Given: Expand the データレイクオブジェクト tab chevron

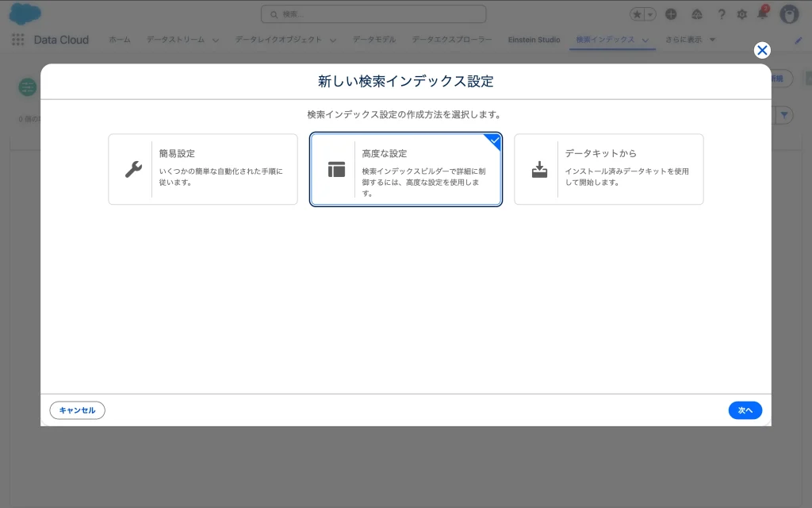Looking at the screenshot, I should click(x=333, y=40).
